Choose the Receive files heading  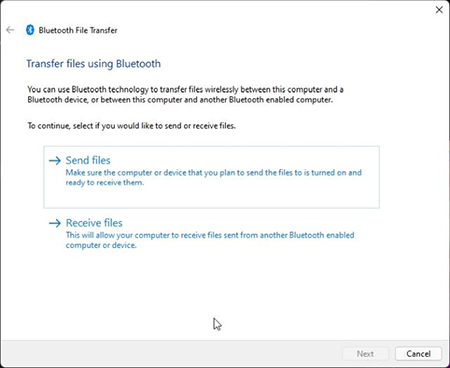94,223
